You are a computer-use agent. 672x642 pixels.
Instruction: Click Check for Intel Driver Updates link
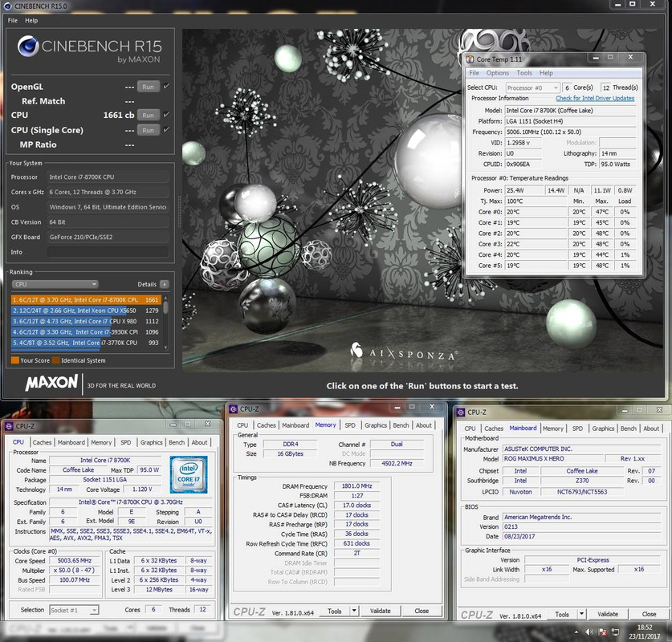pyautogui.click(x=595, y=98)
